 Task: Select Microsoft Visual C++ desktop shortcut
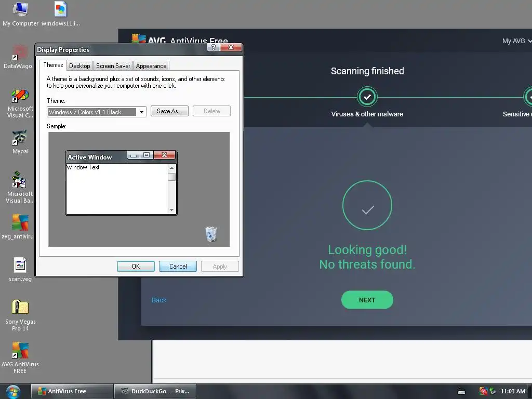(20, 103)
